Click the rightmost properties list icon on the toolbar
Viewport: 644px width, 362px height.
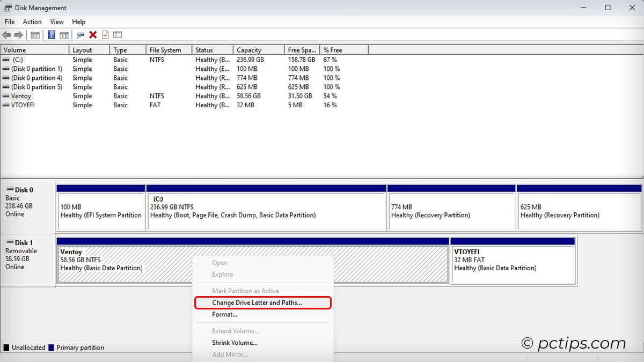coord(118,34)
